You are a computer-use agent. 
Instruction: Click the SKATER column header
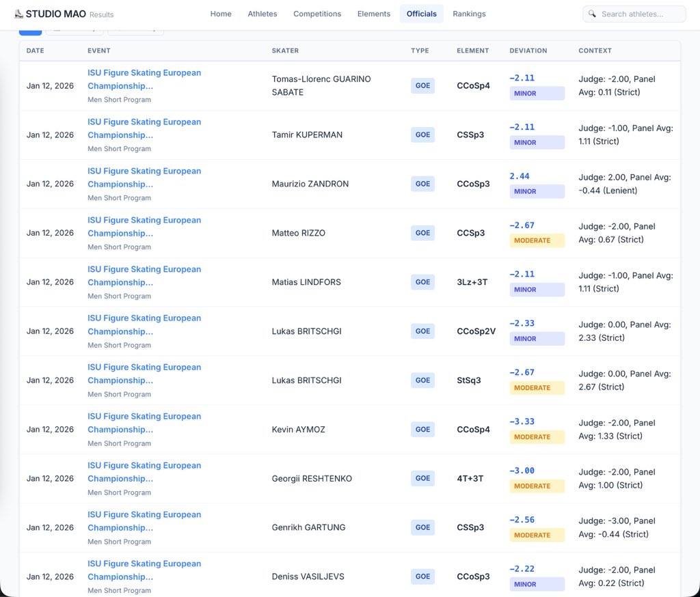click(285, 51)
